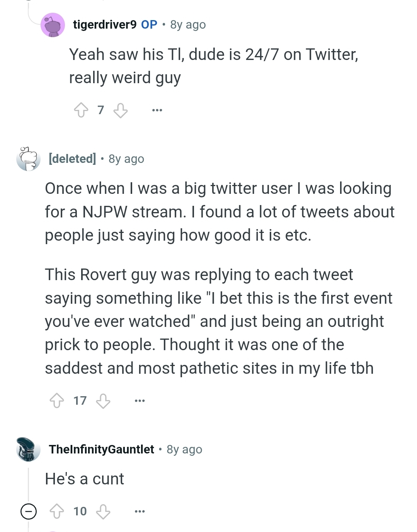Click TheInfinityGauntlet's avatar image
Screen dimensions: 417x532
(x=29, y=449)
